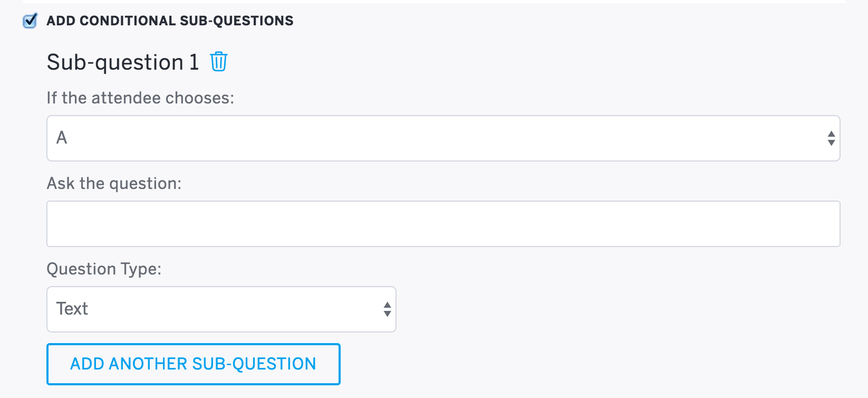Click the 'Question Type:' label
Image resolution: width=868 pixels, height=398 pixels.
point(104,269)
